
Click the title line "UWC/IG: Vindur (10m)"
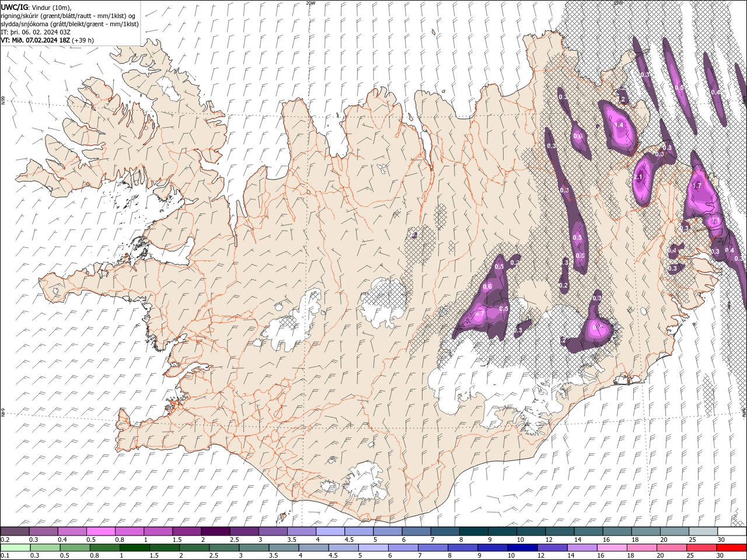click(36, 7)
